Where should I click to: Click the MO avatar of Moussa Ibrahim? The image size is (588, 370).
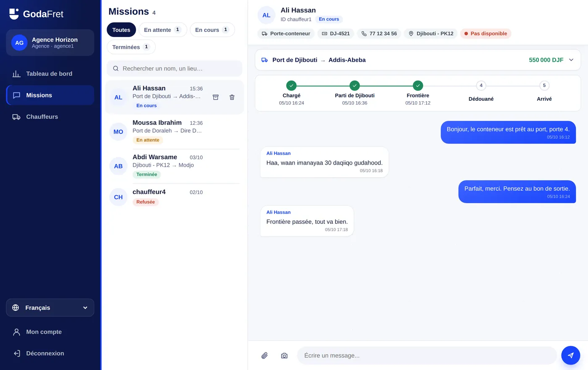point(118,132)
